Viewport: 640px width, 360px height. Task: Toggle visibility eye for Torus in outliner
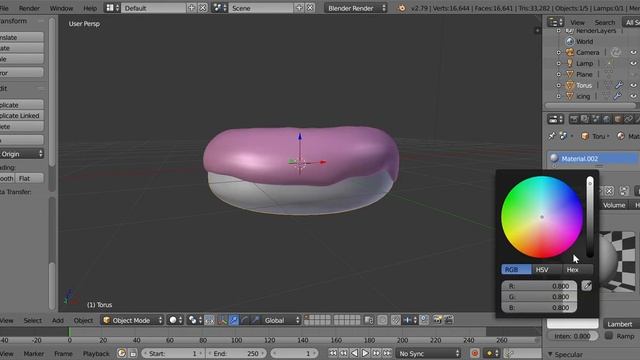point(633,85)
